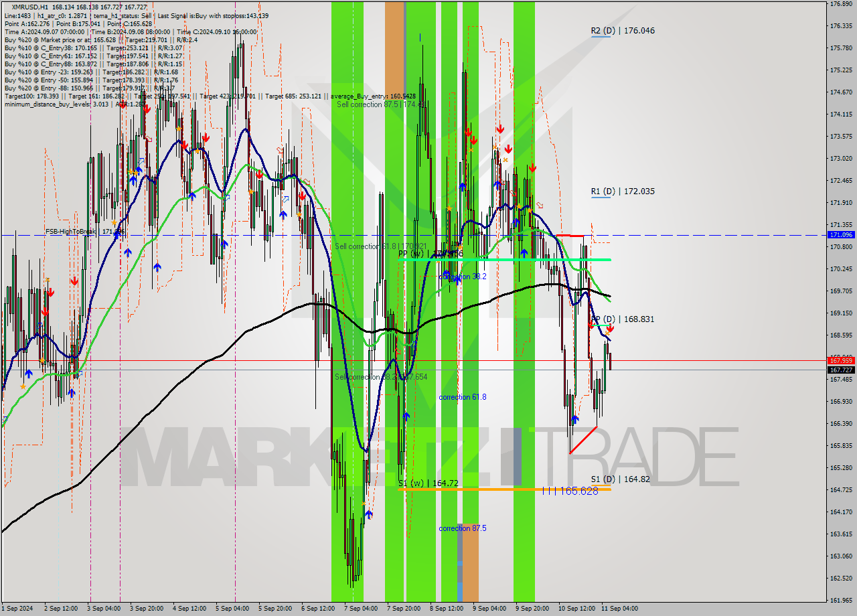This screenshot has height=616, width=857.
Task: Click the blue 'correction 61.8' label
Action: (463, 397)
